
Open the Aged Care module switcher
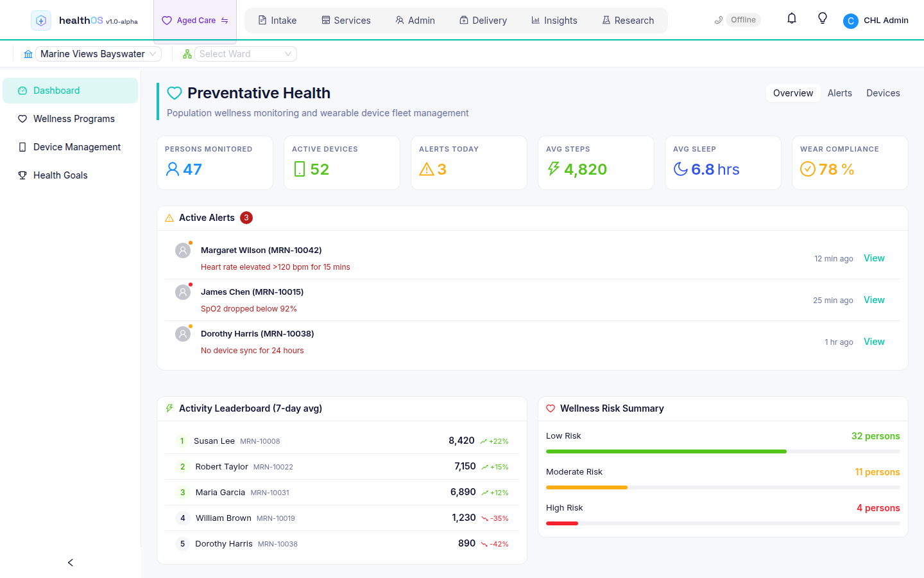point(195,21)
